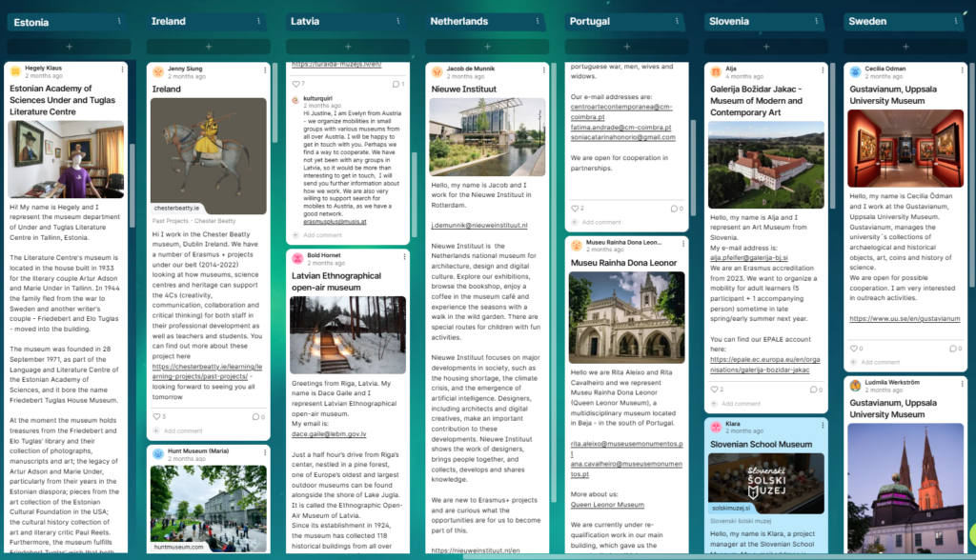
Task: Open options menu of Cecilia Odman post
Action: (x=962, y=70)
